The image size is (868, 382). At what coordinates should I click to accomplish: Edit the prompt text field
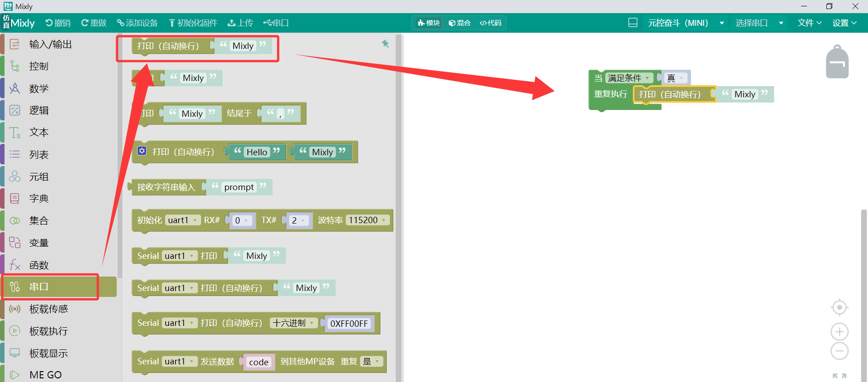tap(239, 187)
